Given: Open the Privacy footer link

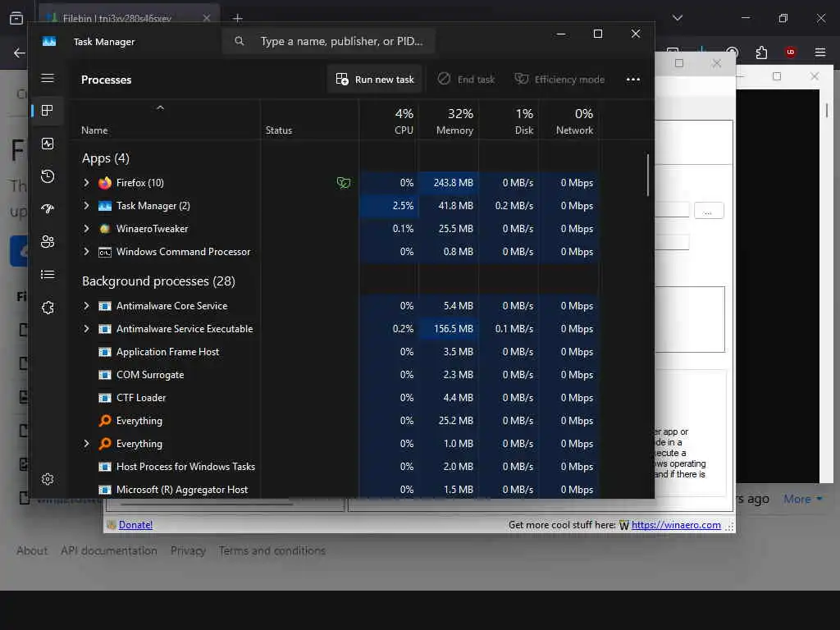Looking at the screenshot, I should click(x=188, y=550).
